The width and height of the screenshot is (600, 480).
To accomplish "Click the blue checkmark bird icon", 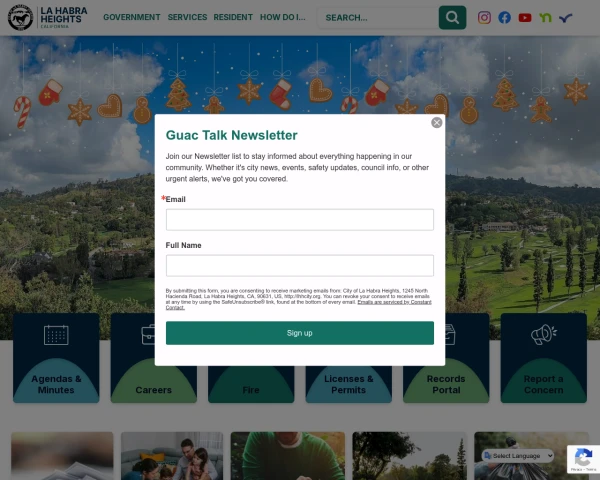I will pos(566,18).
